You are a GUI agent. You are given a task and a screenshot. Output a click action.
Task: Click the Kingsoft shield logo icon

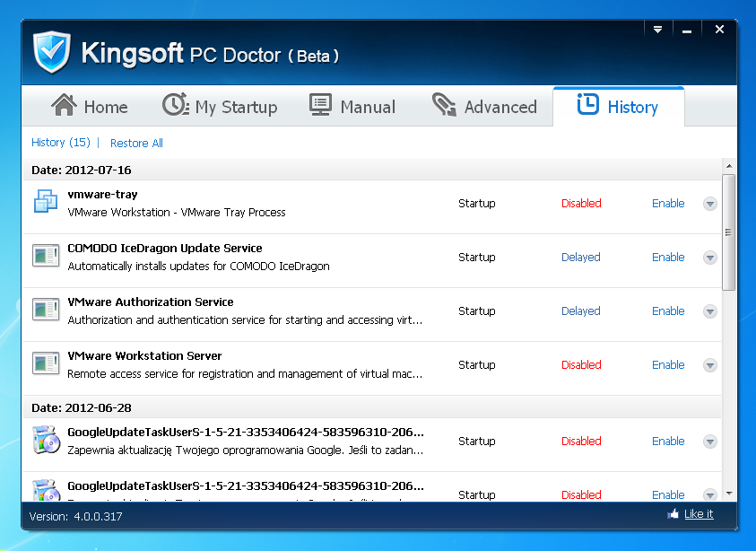coord(52,52)
